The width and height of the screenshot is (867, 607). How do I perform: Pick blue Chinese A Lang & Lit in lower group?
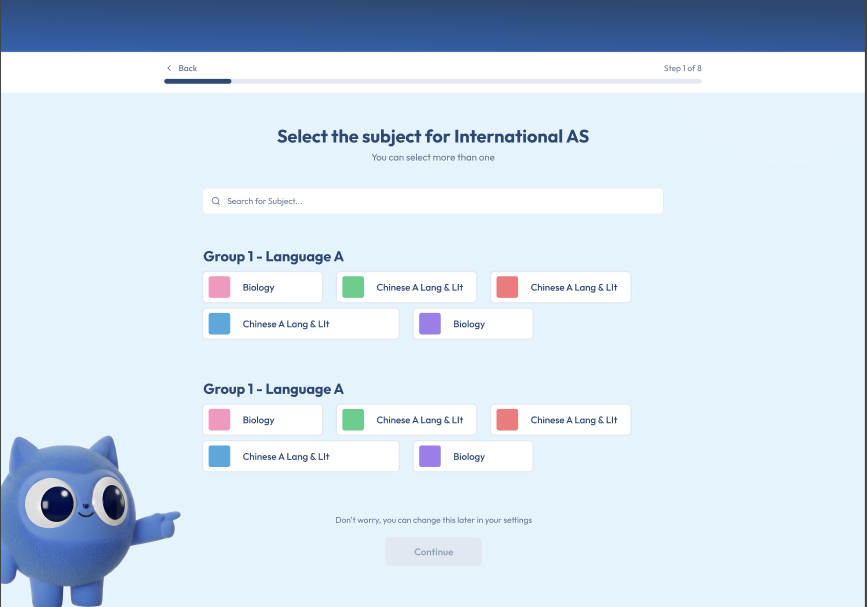click(300, 457)
